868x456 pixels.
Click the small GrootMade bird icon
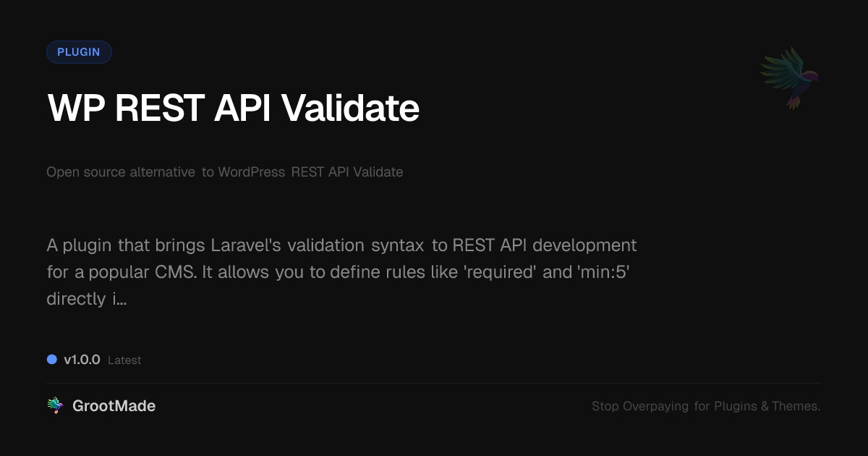pyautogui.click(x=55, y=406)
